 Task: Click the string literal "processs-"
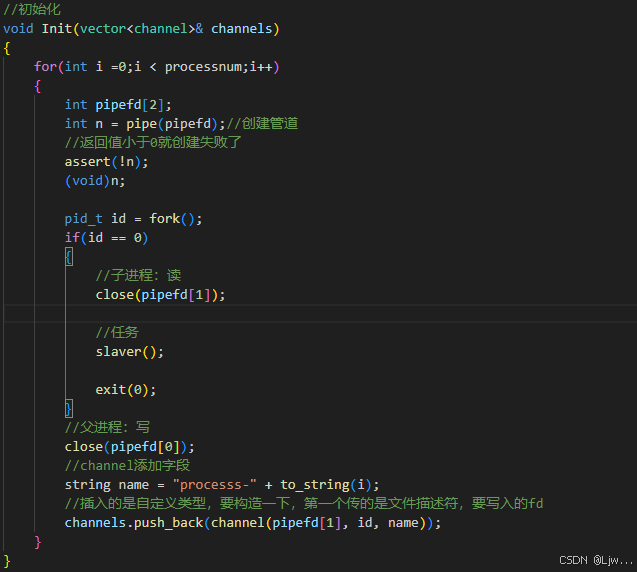214,485
